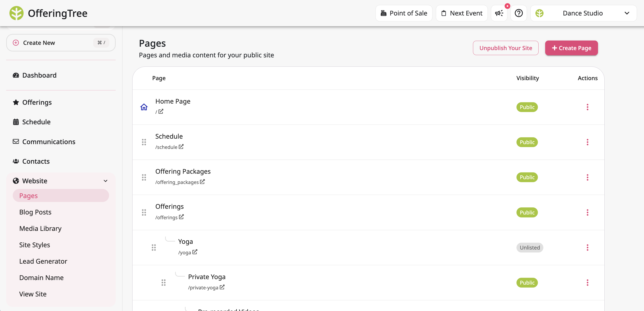Open the announcements megaphone icon
This screenshot has width=644, height=311.
pos(499,13)
